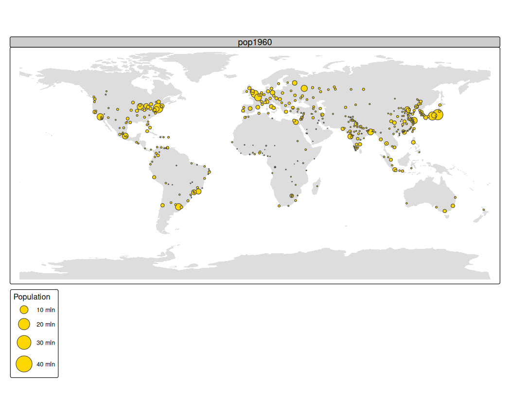Click the 40 mln legend label
Image resolution: width=510 pixels, height=420 pixels.
click(x=46, y=365)
